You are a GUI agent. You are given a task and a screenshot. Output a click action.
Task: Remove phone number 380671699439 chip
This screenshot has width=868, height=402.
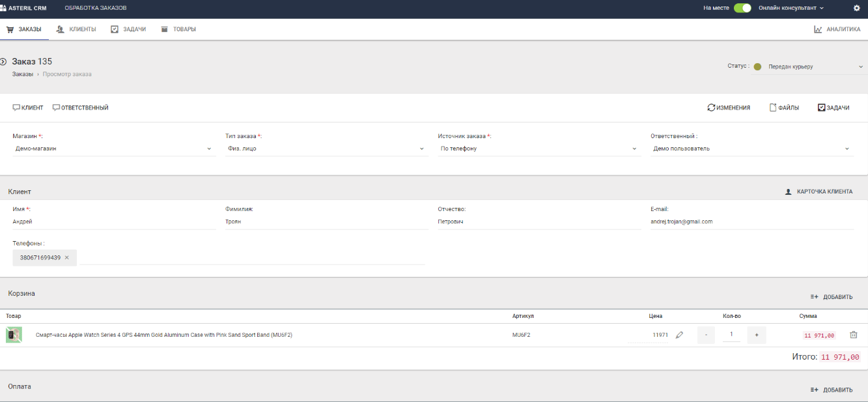[66, 258]
